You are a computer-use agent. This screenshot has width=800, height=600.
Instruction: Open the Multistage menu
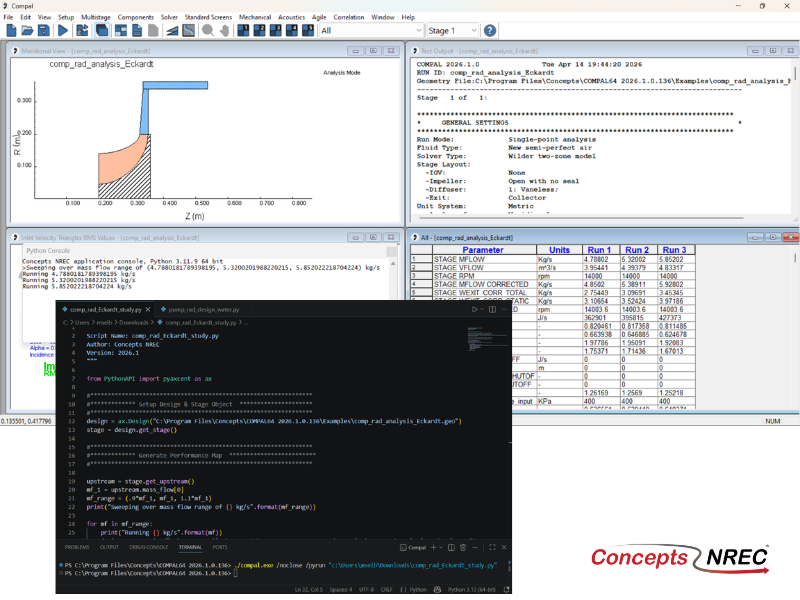[95, 17]
